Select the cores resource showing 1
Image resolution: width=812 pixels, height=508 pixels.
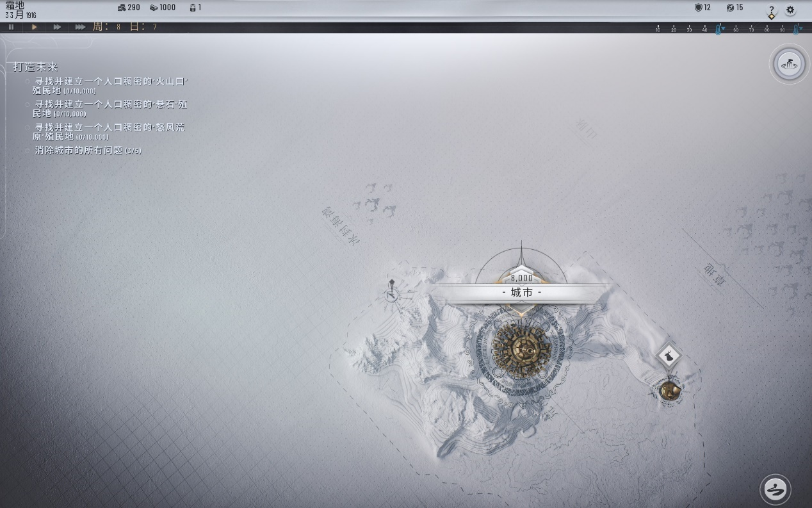pos(196,8)
